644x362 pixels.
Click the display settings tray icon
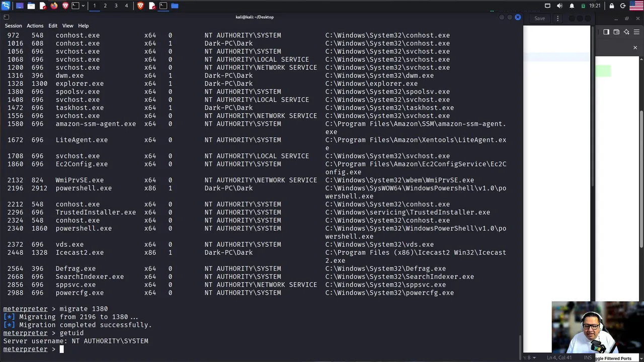click(x=547, y=6)
